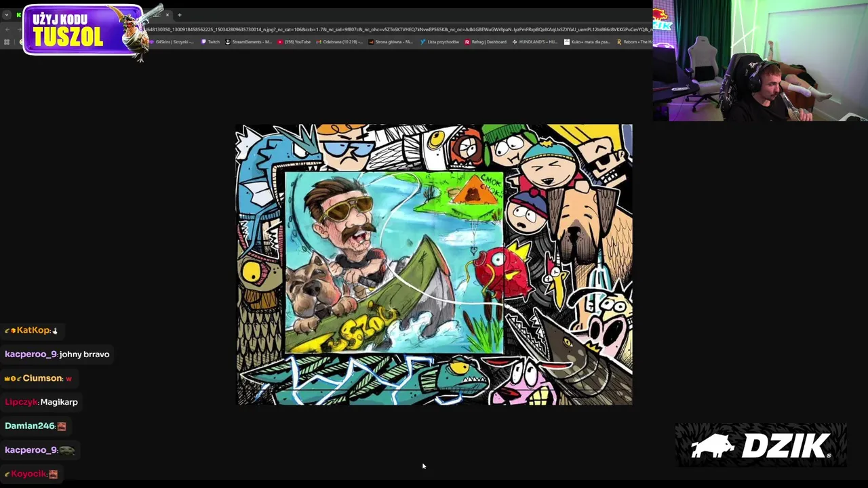Click the browser address bar URL
Viewport: 868px width, 488px height.
click(x=399, y=30)
